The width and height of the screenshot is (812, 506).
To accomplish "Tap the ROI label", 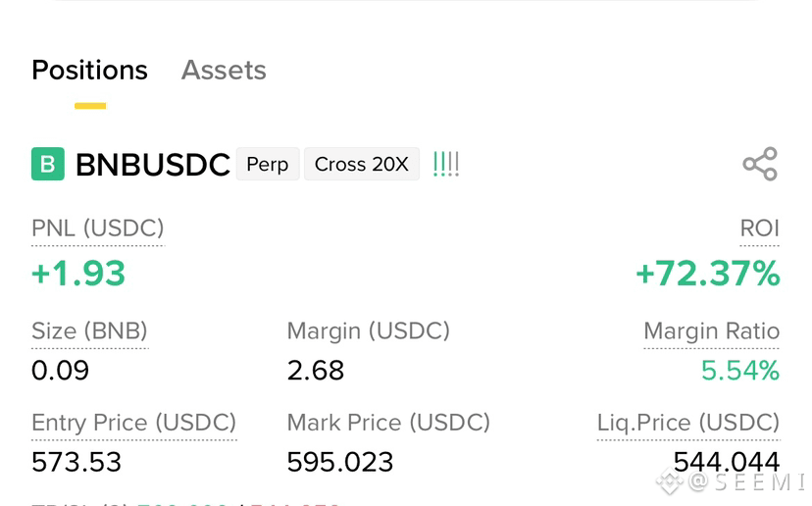I will pyautogui.click(x=760, y=228).
